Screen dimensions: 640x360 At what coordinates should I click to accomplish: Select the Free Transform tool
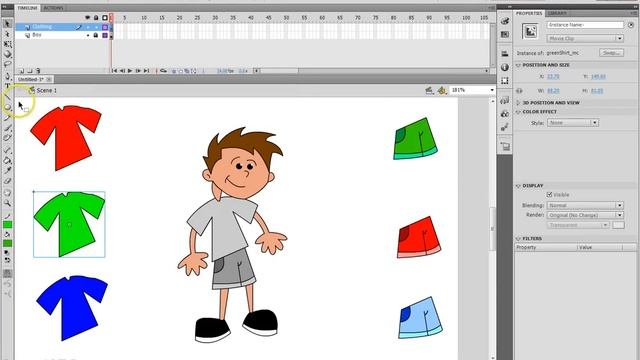pos(7,44)
